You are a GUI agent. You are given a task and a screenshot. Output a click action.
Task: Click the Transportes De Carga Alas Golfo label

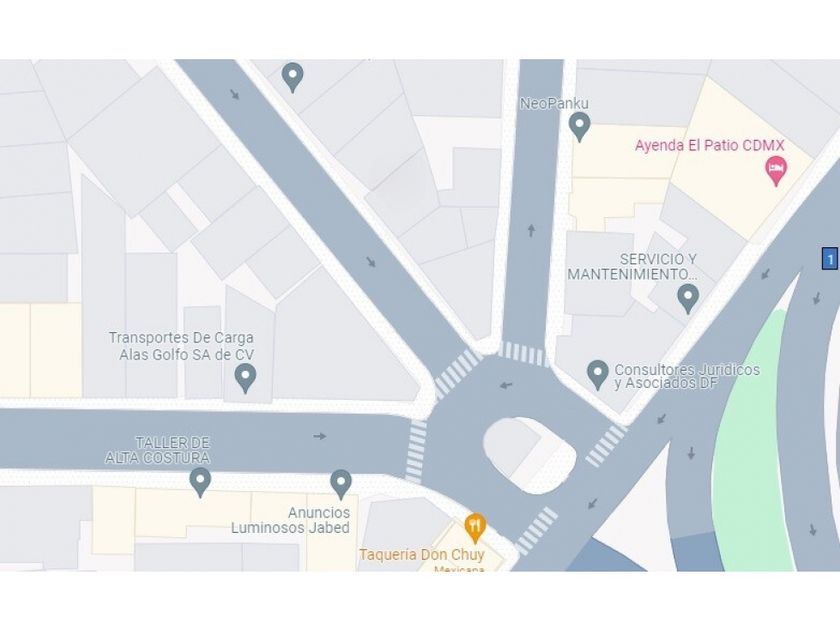[x=182, y=346]
